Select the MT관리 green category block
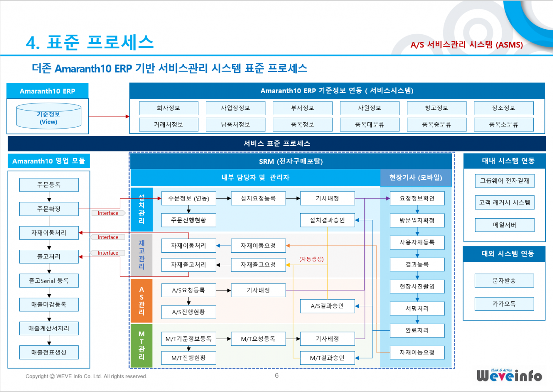Viewport: 553px width, 392px height. (141, 346)
